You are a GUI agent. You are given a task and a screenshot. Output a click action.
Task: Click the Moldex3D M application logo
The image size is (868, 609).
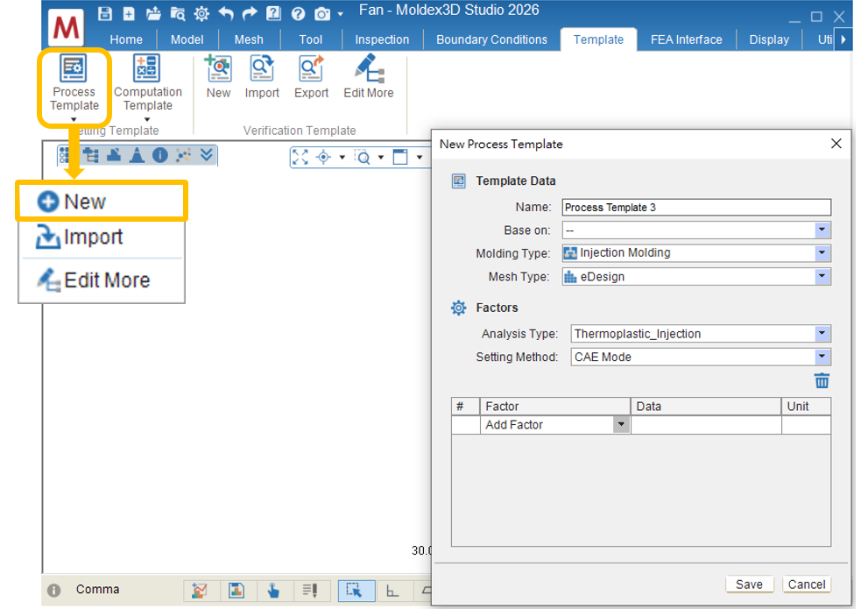[x=66, y=26]
